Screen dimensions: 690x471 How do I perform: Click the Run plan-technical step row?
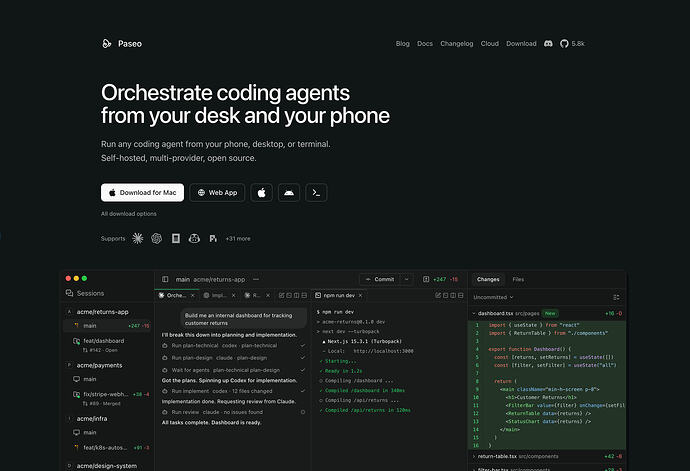pyautogui.click(x=234, y=346)
